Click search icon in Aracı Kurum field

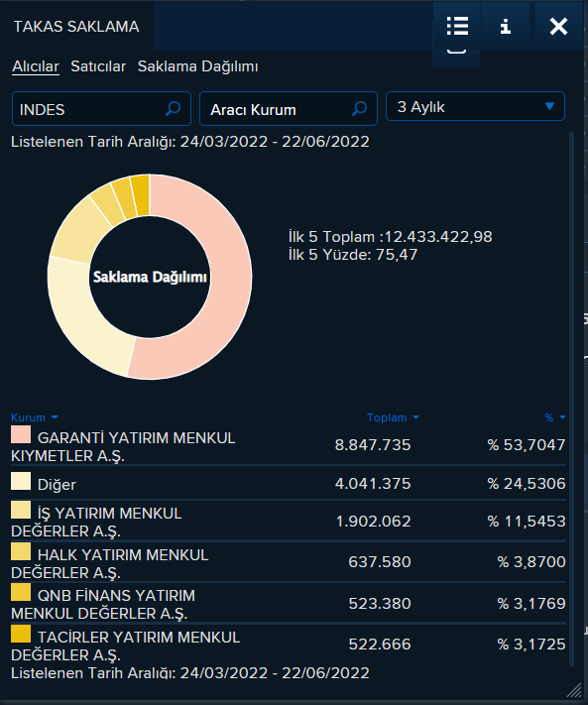click(359, 108)
